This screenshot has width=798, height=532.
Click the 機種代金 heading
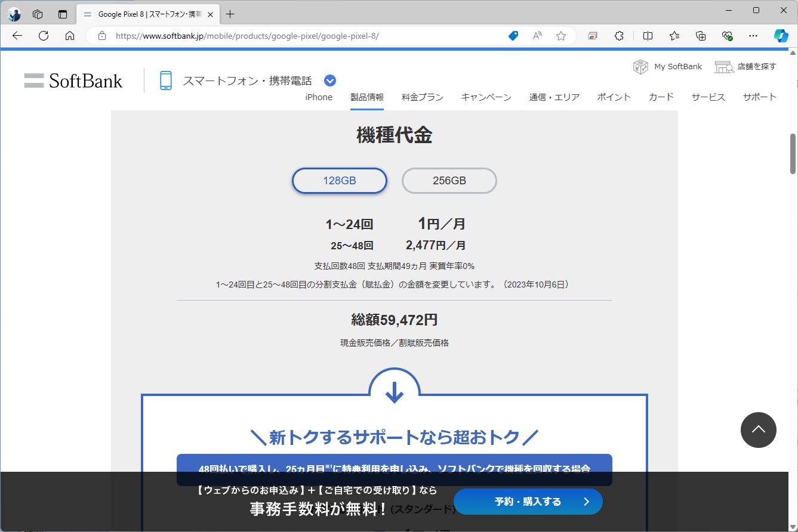coord(395,135)
